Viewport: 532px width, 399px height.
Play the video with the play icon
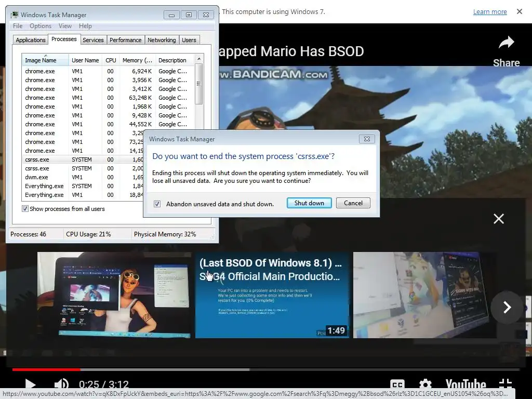(x=31, y=385)
